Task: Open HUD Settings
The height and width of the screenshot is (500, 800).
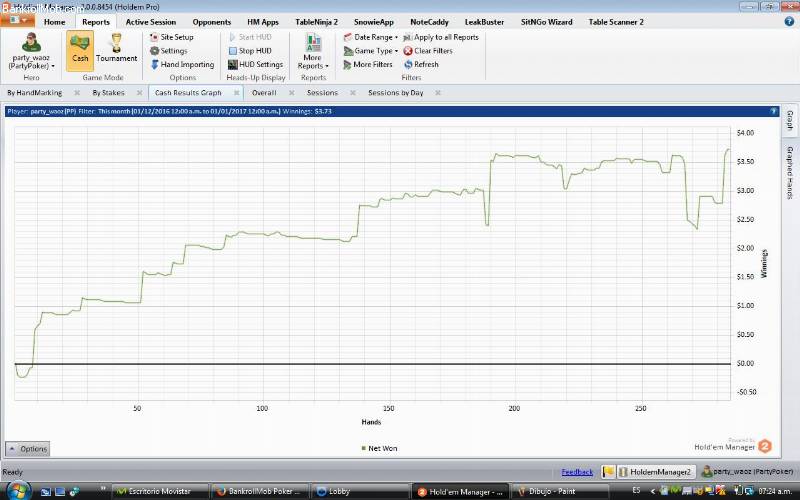Action: click(x=256, y=64)
